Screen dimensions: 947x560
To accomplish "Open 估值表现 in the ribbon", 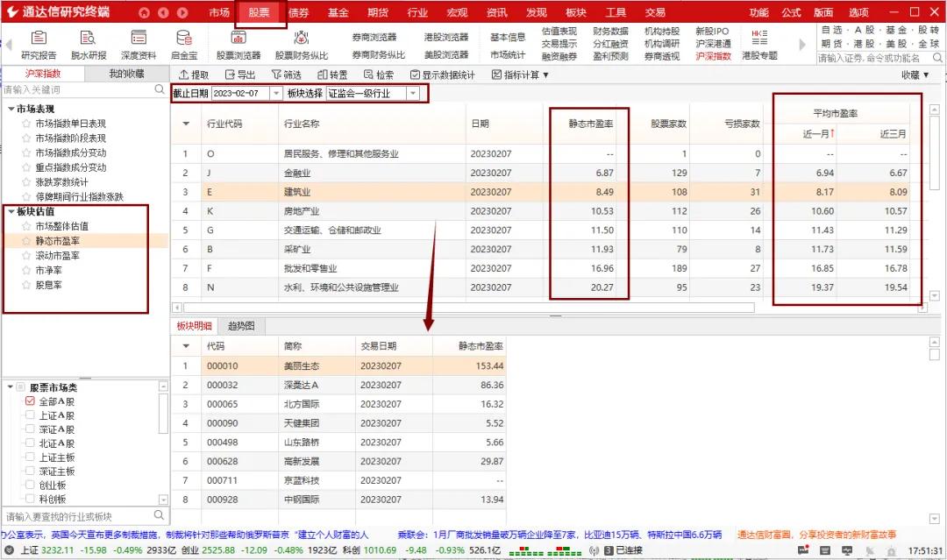I will [x=559, y=32].
